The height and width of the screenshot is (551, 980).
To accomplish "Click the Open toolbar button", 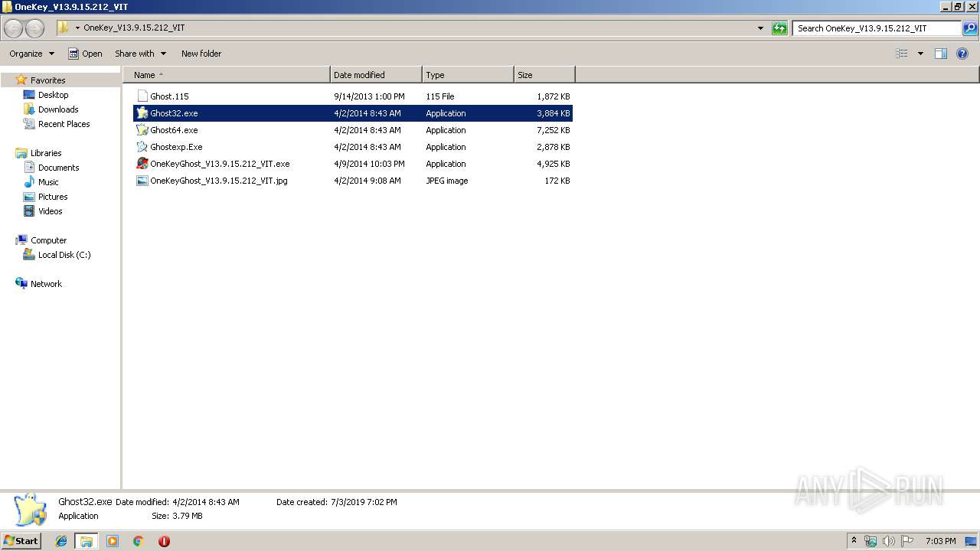I will [x=85, y=54].
